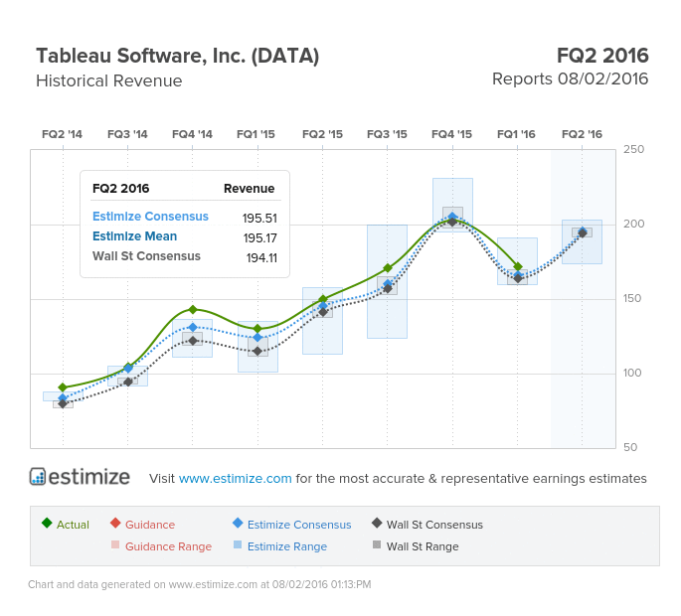Select the FQ2 '15 axis label
This screenshot has width=681, height=616.
[x=322, y=134]
